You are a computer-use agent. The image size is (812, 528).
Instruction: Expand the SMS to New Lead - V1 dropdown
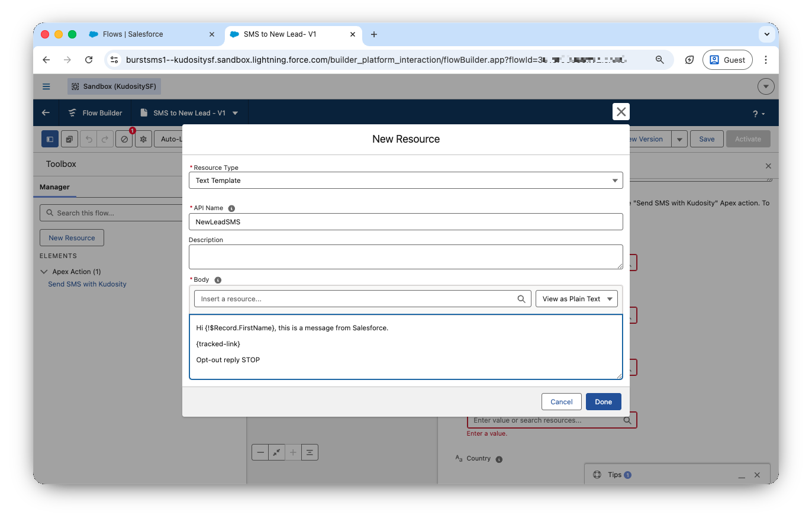pos(236,113)
